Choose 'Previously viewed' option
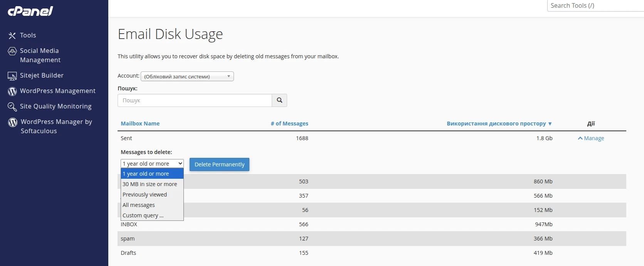 (145, 195)
